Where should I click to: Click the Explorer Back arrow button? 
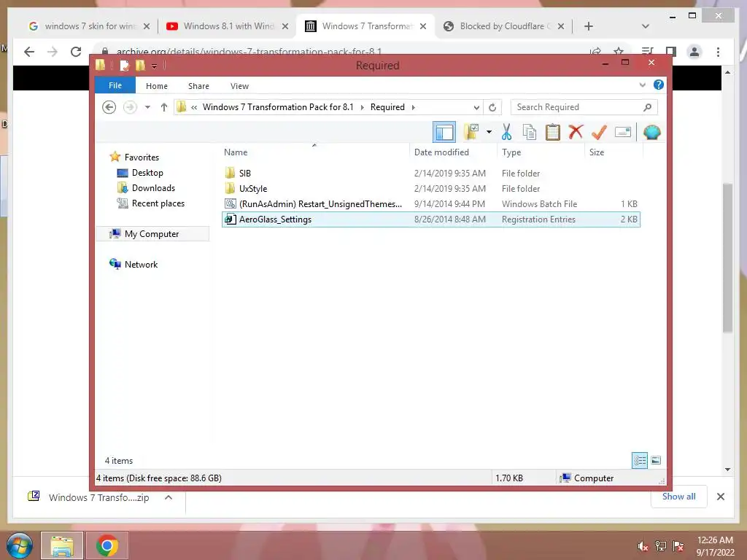[x=109, y=107]
